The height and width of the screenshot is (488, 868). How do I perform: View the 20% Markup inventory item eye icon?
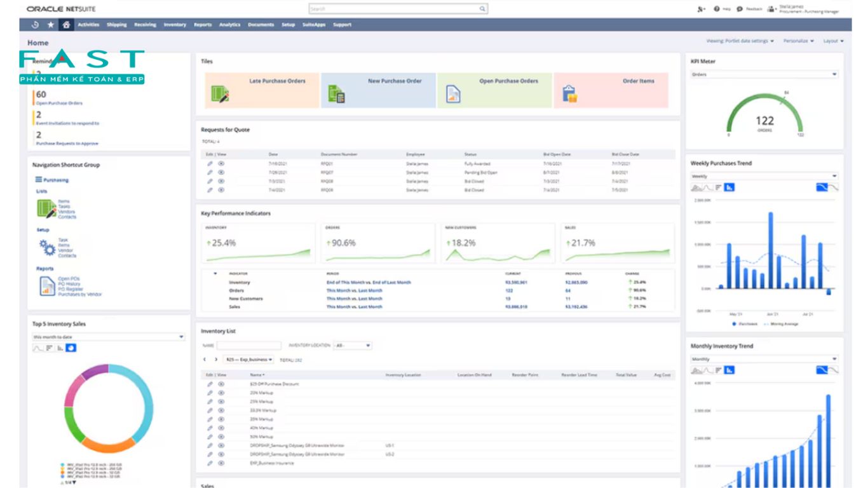[221, 393]
